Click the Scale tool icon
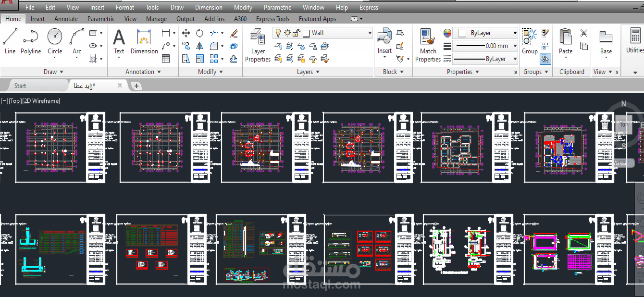This screenshot has height=297, width=644. (x=200, y=59)
